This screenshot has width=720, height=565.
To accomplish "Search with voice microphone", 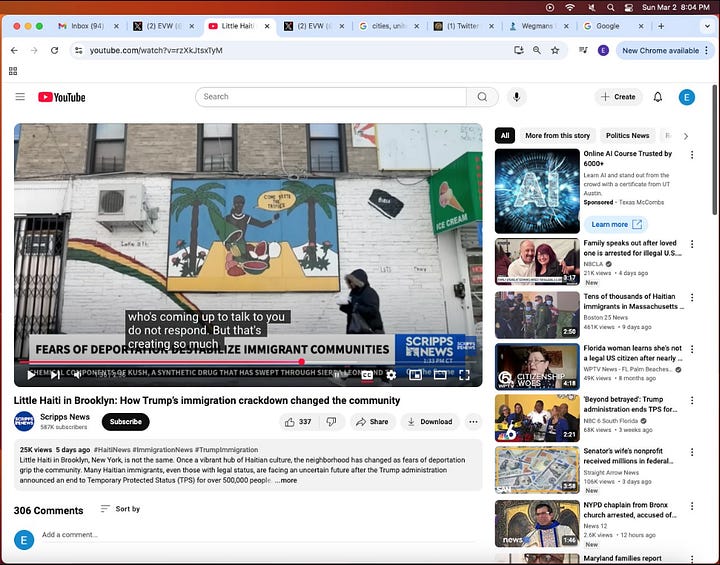I will 516,97.
